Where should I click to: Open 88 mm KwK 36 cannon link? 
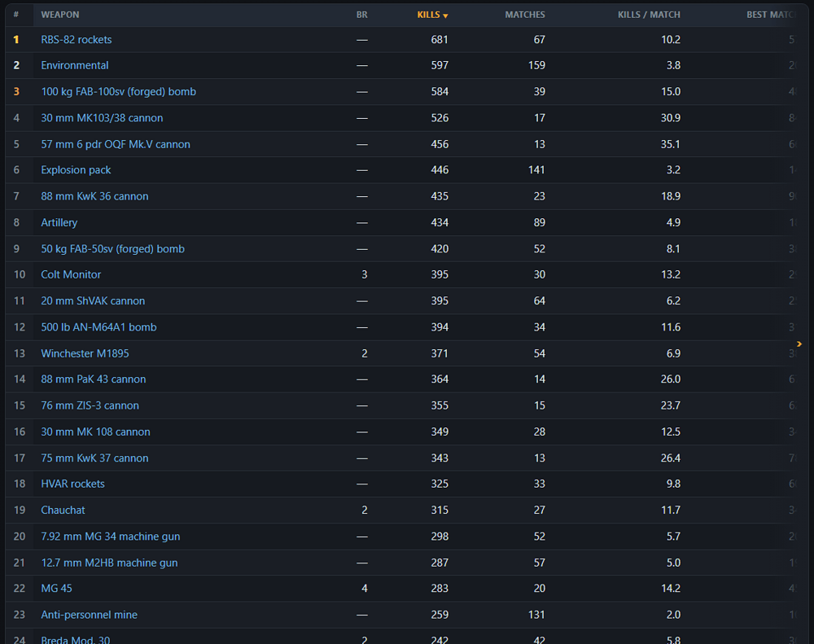click(94, 196)
